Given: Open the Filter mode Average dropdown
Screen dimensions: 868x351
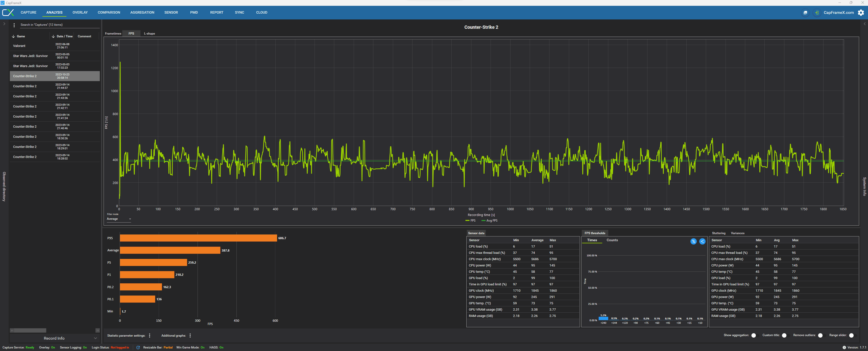Looking at the screenshot, I should [x=119, y=219].
